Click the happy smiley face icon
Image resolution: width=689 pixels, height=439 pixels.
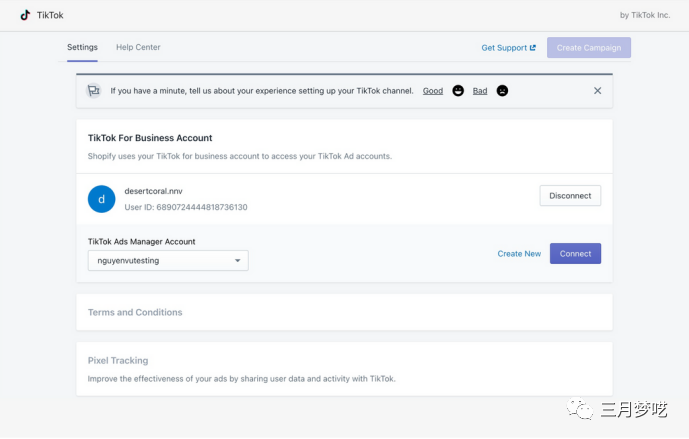tap(458, 91)
